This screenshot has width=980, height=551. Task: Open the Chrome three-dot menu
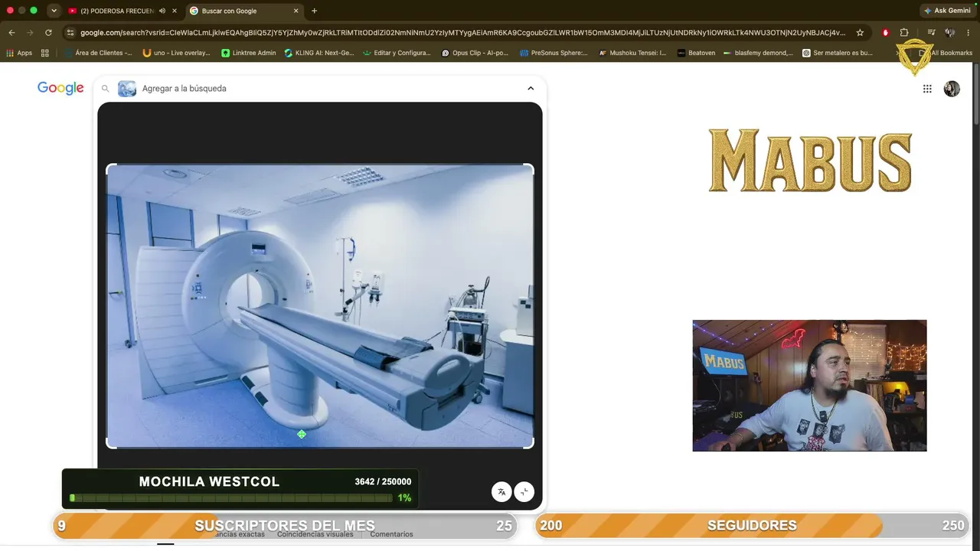click(969, 33)
